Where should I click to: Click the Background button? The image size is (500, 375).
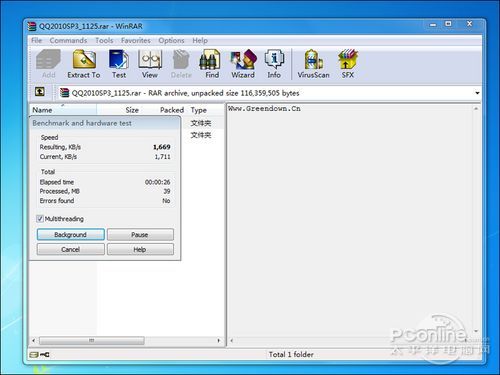point(71,235)
